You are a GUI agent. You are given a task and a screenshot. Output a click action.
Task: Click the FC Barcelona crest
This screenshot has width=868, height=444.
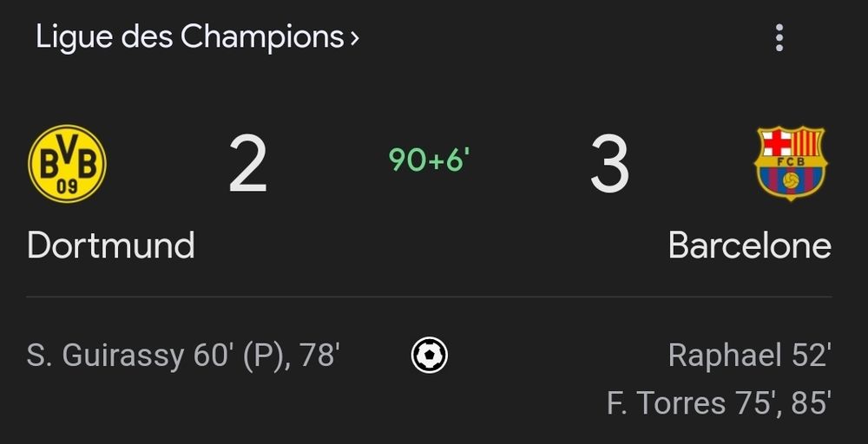click(790, 164)
